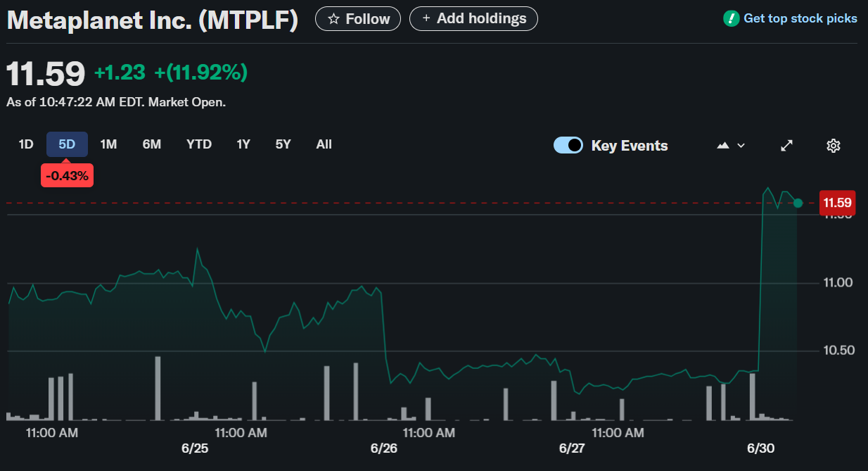This screenshot has height=471, width=868.
Task: Click the +1.23 price change
Action: pos(120,72)
